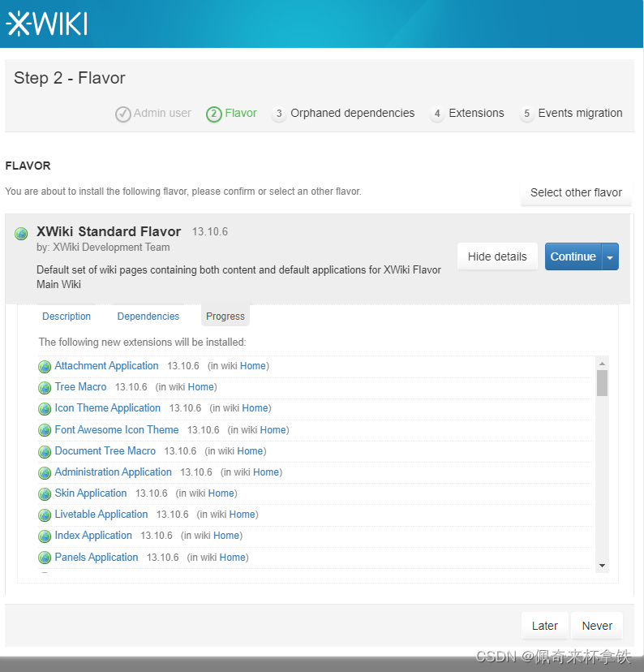Click the Attachment Application extension icon
The width and height of the screenshot is (644, 672).
click(x=45, y=366)
